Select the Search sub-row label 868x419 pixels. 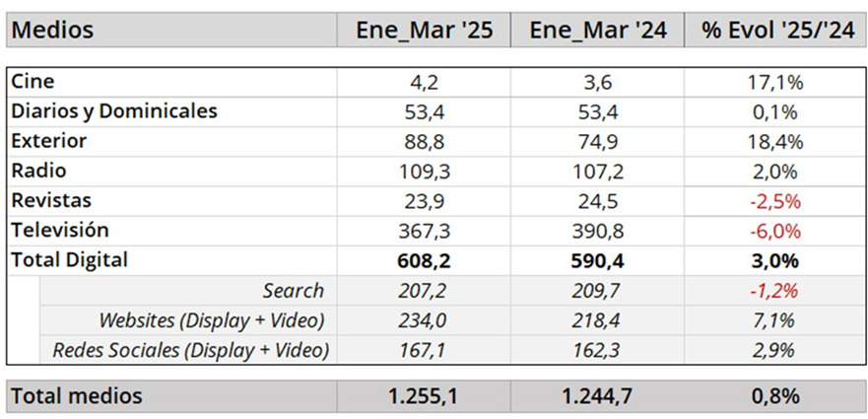pyautogui.click(x=293, y=290)
